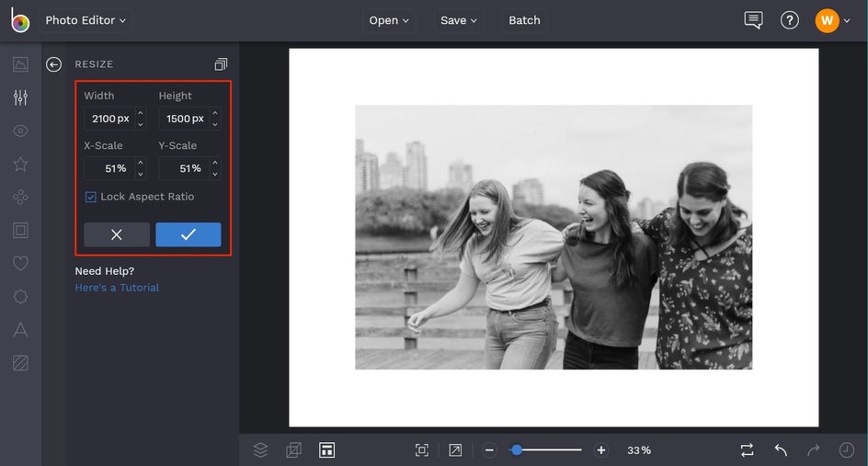Open the Text tool letter A icon
868x466 pixels.
pos(20,330)
